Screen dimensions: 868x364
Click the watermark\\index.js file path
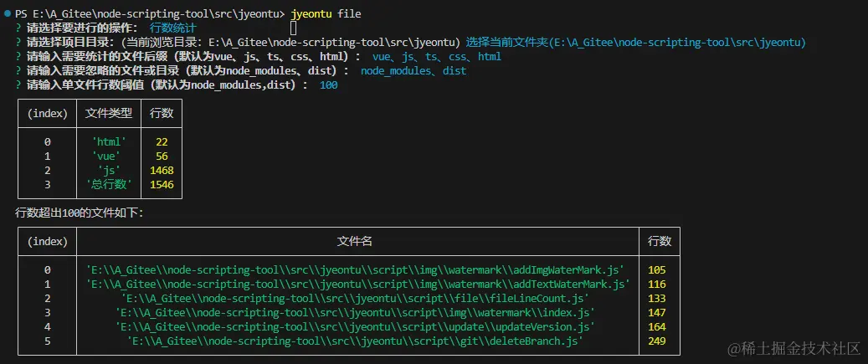pyautogui.click(x=356, y=313)
